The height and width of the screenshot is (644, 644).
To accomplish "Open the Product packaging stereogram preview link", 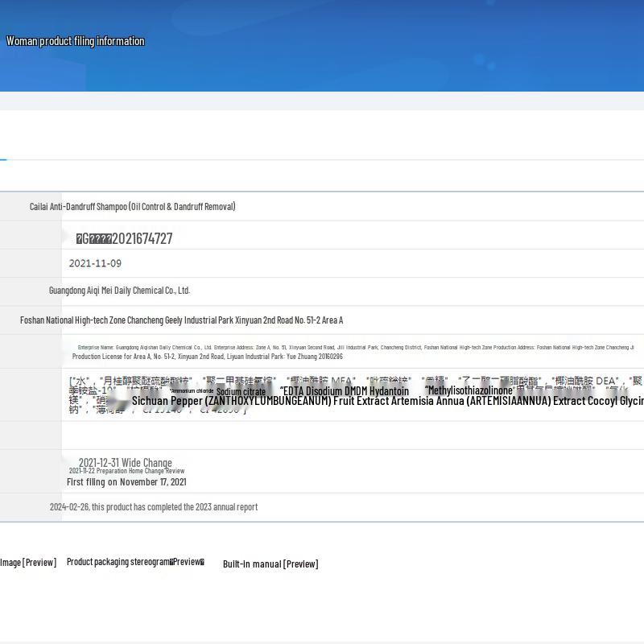I will [135, 562].
